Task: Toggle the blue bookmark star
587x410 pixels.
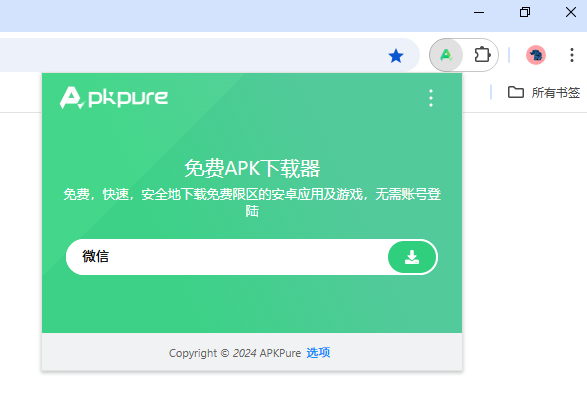Action: click(x=396, y=56)
